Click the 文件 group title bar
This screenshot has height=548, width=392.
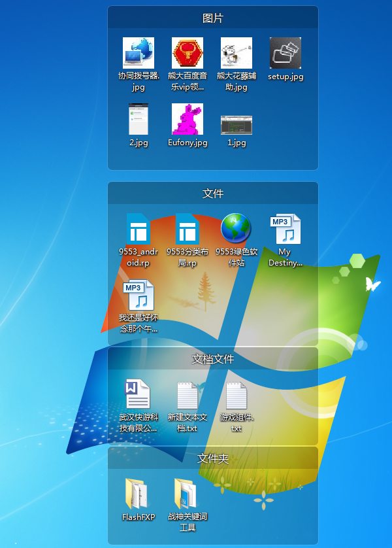[213, 194]
